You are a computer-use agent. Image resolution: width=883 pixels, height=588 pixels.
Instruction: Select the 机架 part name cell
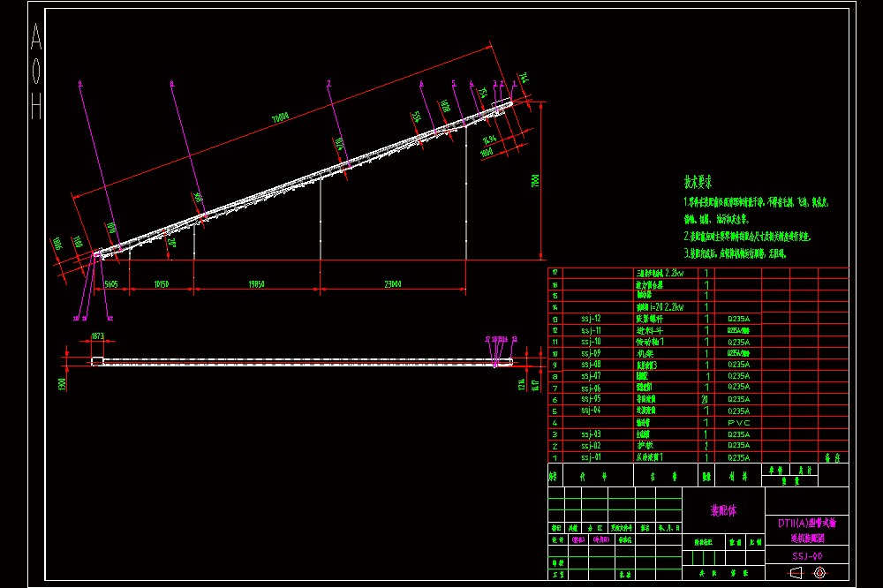(x=645, y=354)
